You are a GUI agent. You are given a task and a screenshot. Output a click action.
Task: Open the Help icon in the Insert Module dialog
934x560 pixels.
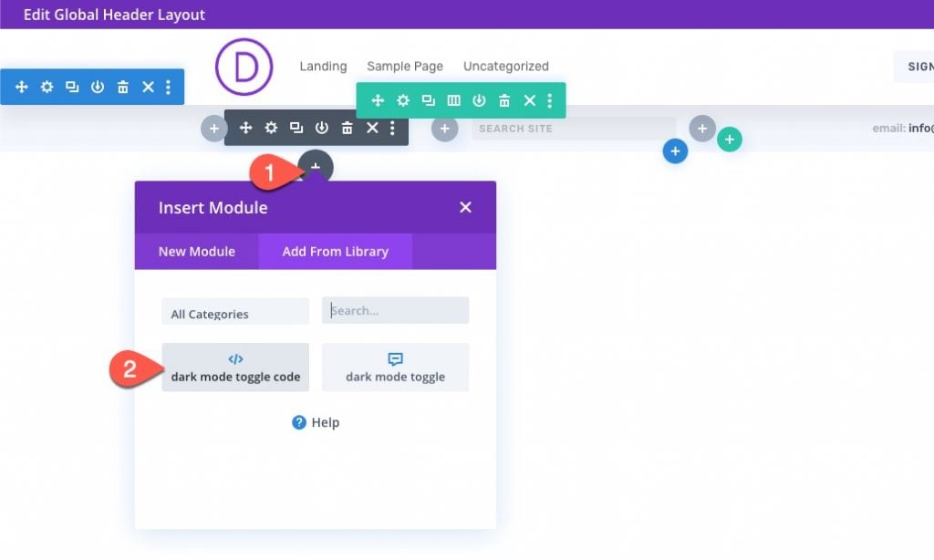(301, 421)
